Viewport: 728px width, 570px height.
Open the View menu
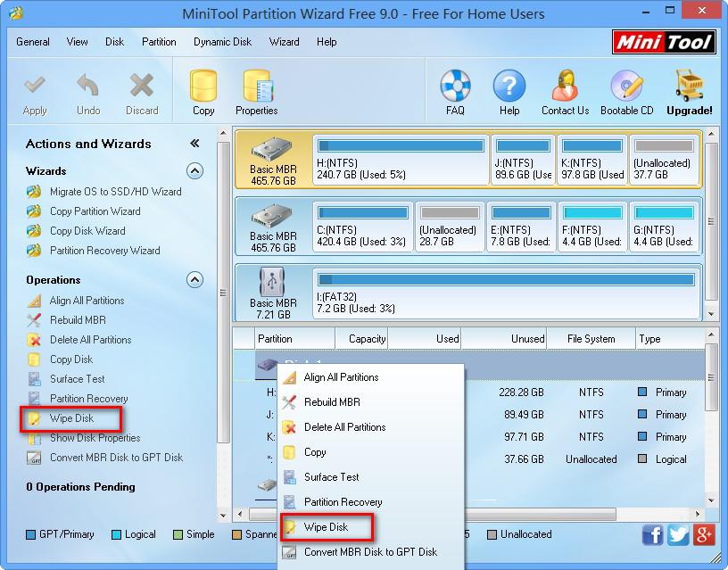[x=77, y=42]
